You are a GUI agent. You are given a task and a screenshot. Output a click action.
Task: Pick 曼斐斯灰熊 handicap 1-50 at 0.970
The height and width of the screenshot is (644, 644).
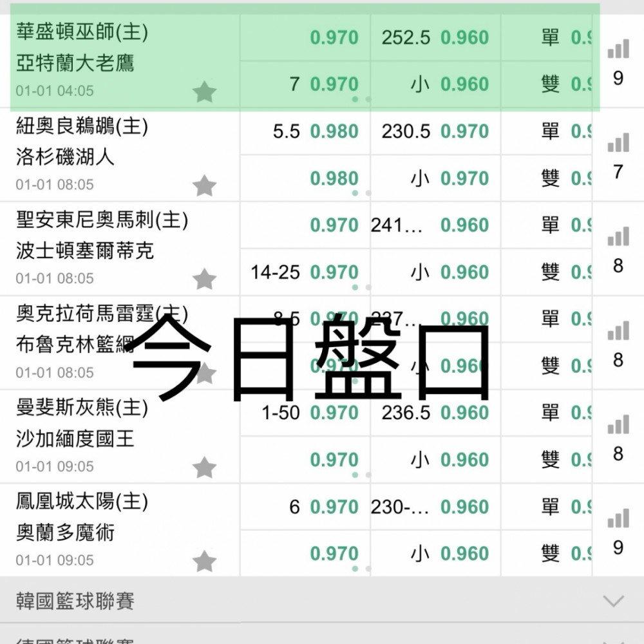(x=305, y=413)
